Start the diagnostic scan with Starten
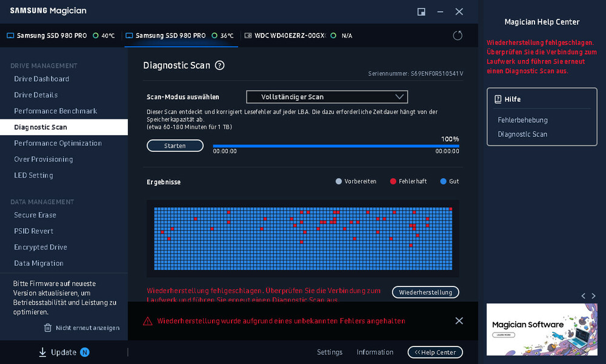This screenshot has height=364, width=606. [175, 145]
